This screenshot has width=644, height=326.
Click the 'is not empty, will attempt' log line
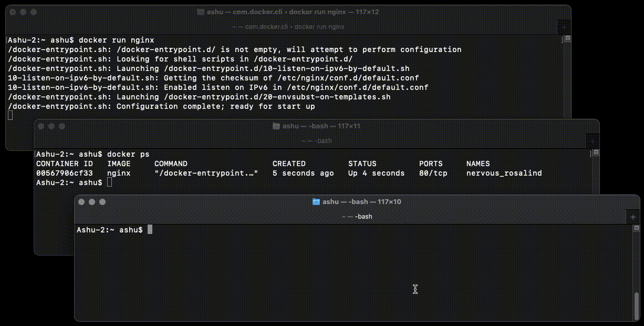point(235,49)
